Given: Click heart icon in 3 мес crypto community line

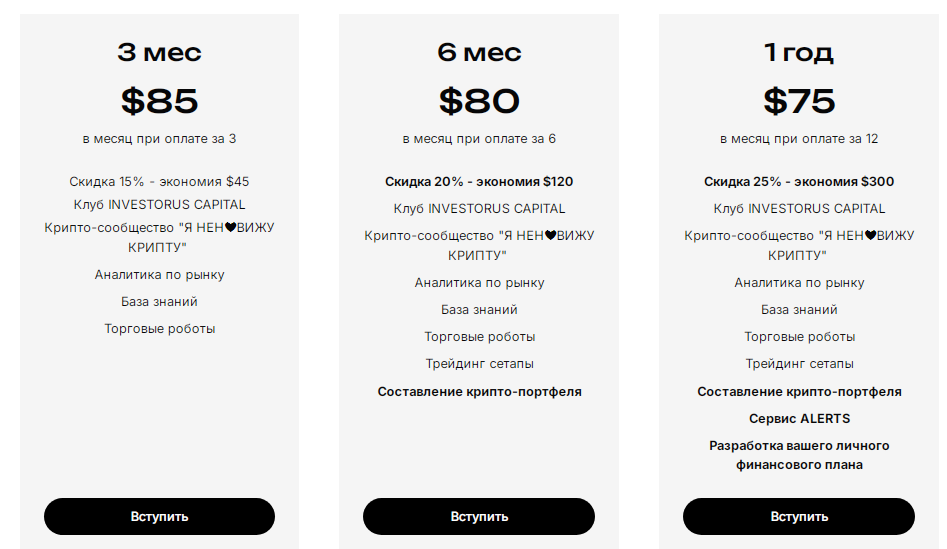Looking at the screenshot, I should click(230, 227).
